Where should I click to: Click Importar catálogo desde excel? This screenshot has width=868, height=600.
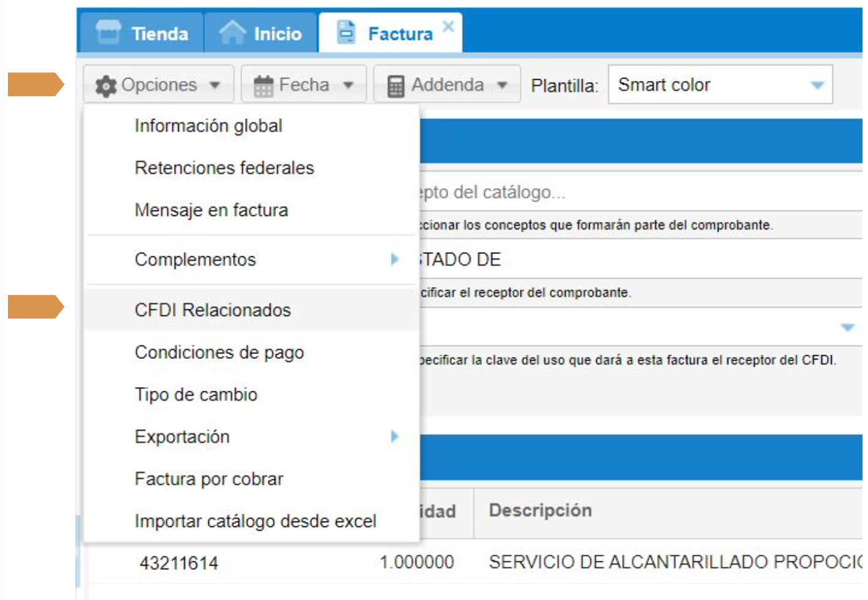256,521
